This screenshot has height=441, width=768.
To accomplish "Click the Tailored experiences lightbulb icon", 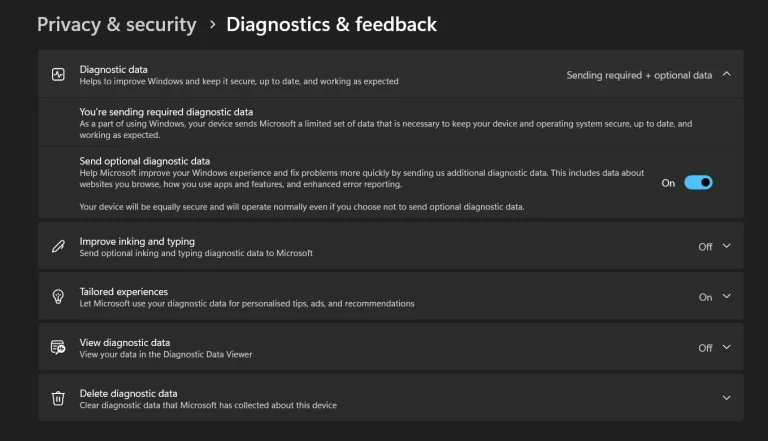I will (x=58, y=297).
